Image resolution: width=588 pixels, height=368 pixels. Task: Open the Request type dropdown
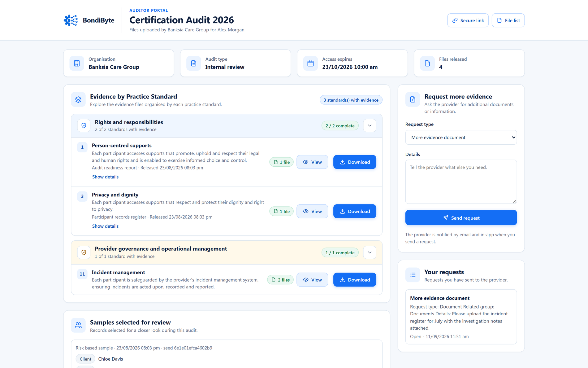coord(461,137)
